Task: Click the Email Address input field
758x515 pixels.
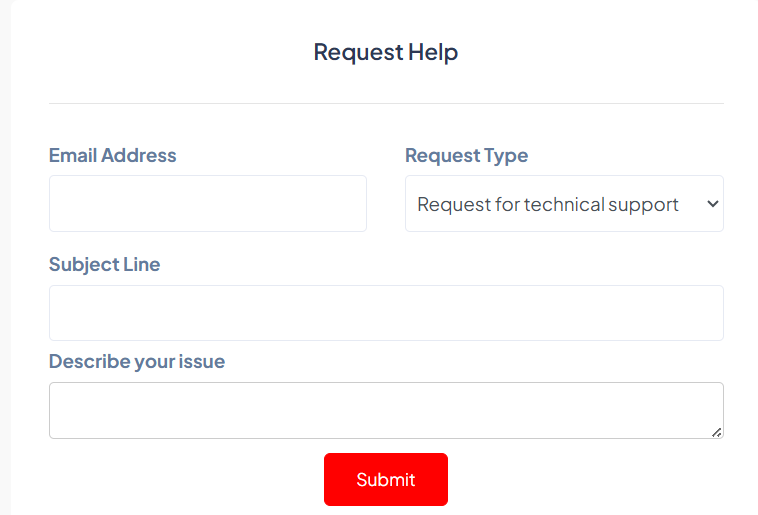Action: [x=207, y=204]
